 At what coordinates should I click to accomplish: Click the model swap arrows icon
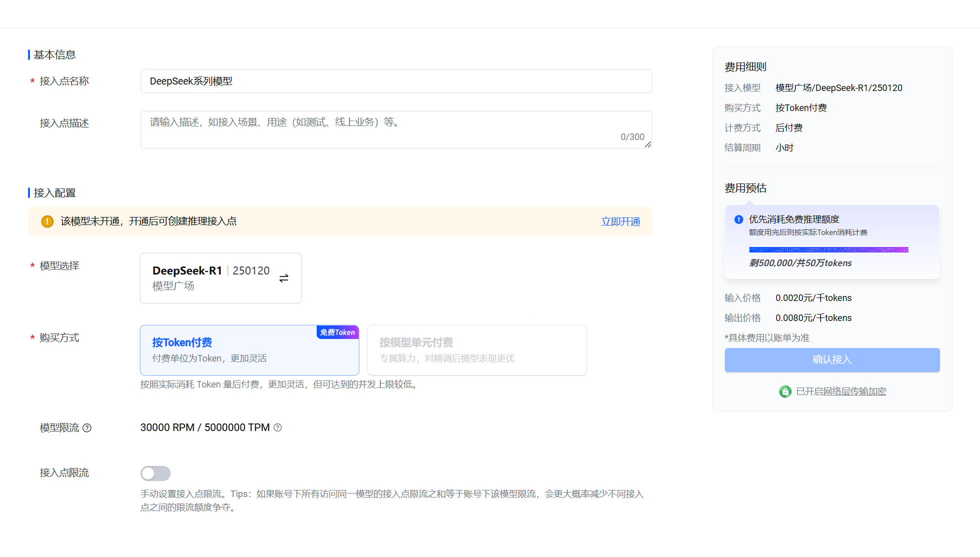tap(284, 278)
